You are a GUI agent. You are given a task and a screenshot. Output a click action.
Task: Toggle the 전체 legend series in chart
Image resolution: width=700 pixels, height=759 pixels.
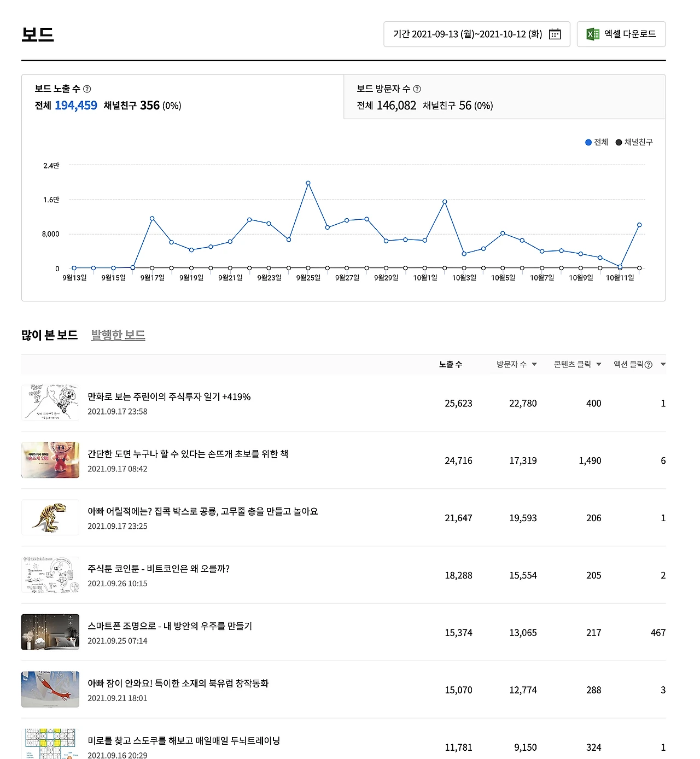tap(597, 142)
